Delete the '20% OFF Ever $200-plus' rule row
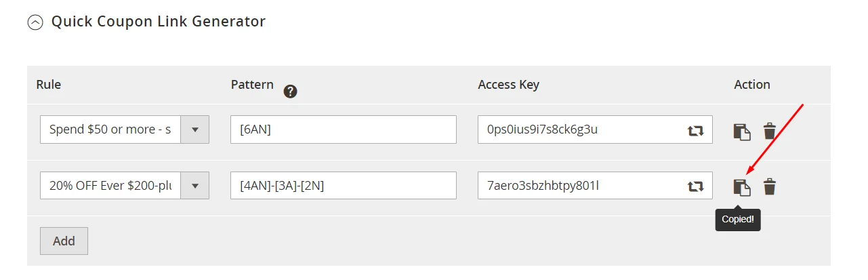The height and width of the screenshot is (280, 868). tap(770, 186)
